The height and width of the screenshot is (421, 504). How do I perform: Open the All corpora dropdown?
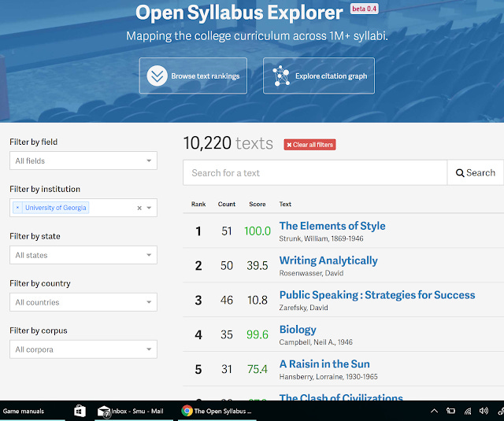click(x=83, y=349)
